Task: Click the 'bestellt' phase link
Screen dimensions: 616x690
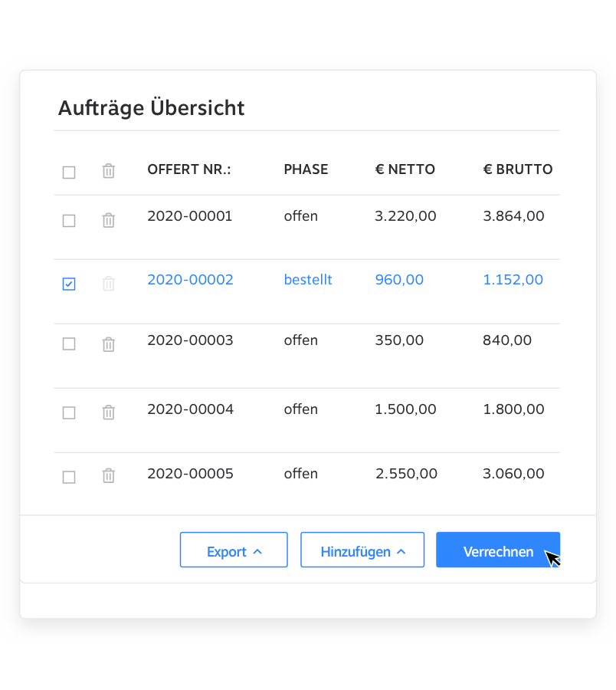Action: 308,280
